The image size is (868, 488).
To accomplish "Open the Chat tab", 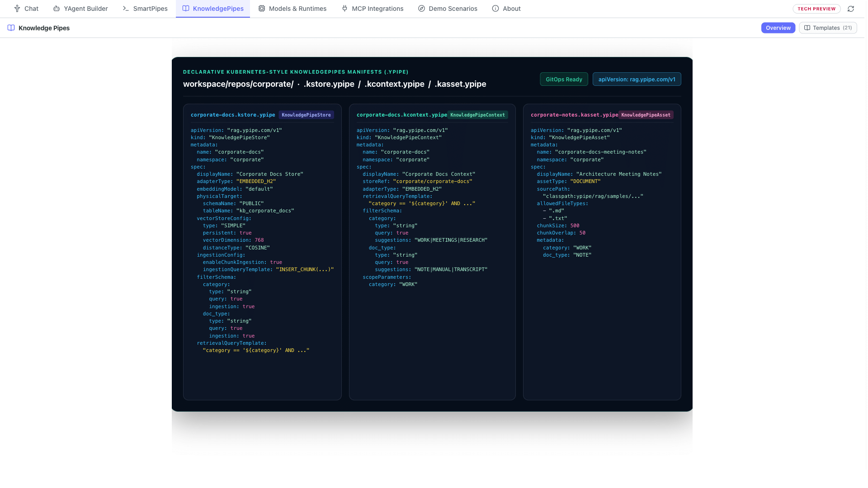I will coord(26,9).
